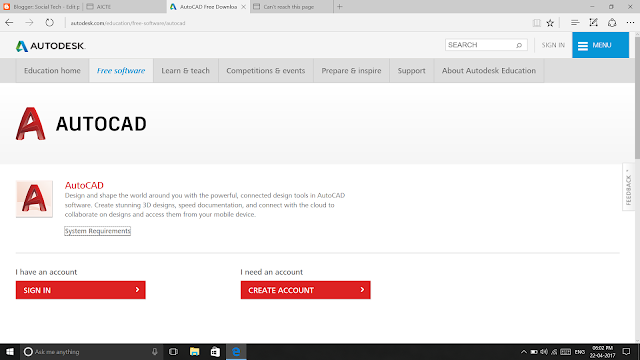Open the share icon in Edge toolbar
Viewport: 640px width, 360px height.
point(612,23)
